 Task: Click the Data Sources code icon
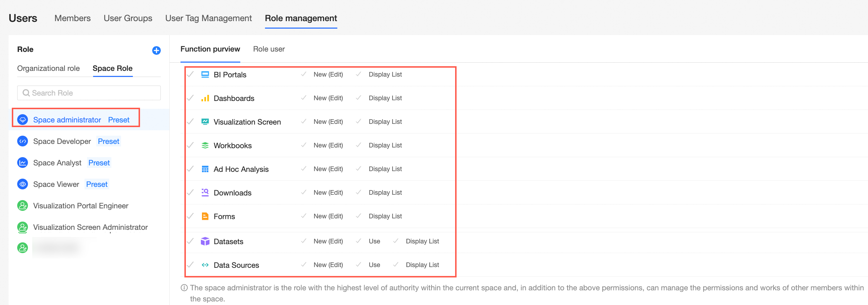(205, 265)
